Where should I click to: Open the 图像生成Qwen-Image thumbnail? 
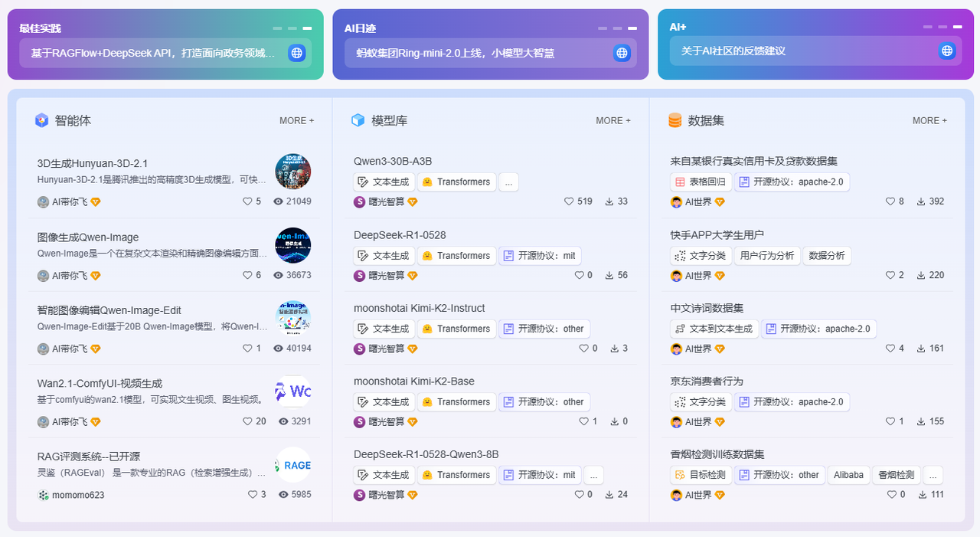[x=293, y=245]
